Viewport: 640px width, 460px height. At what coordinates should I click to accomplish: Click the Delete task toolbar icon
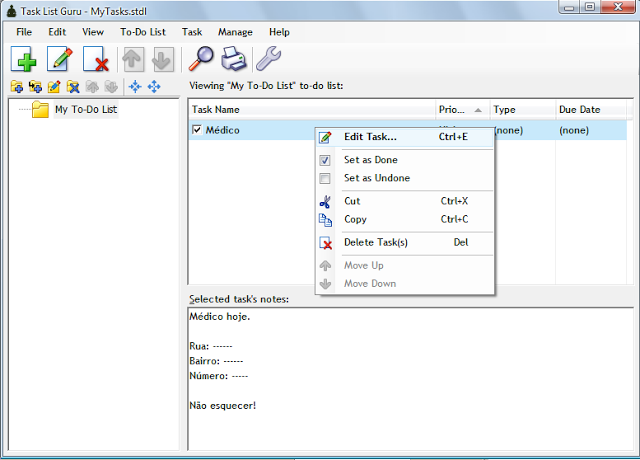point(96,59)
